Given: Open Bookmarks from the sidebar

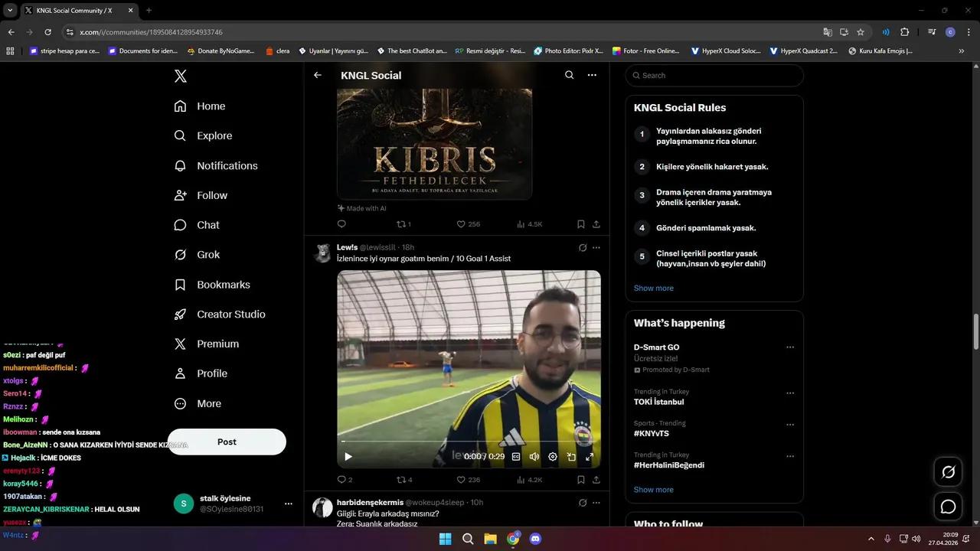Looking at the screenshot, I should pyautogui.click(x=212, y=285).
